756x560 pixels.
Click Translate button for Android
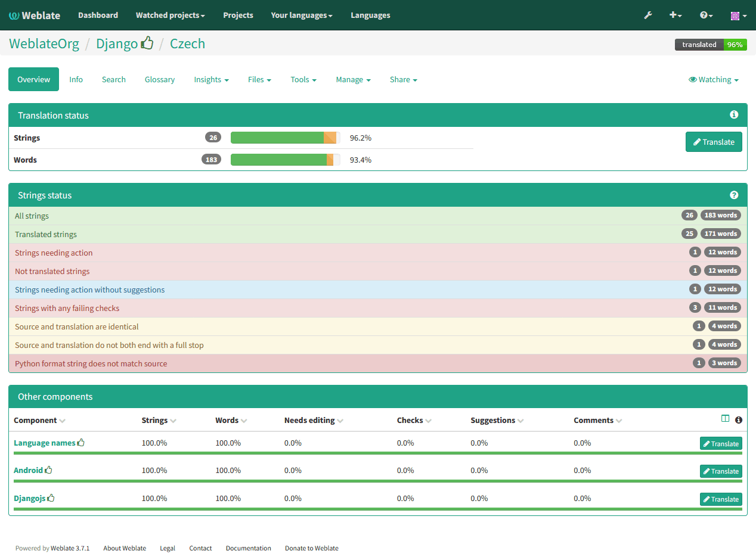click(x=721, y=471)
